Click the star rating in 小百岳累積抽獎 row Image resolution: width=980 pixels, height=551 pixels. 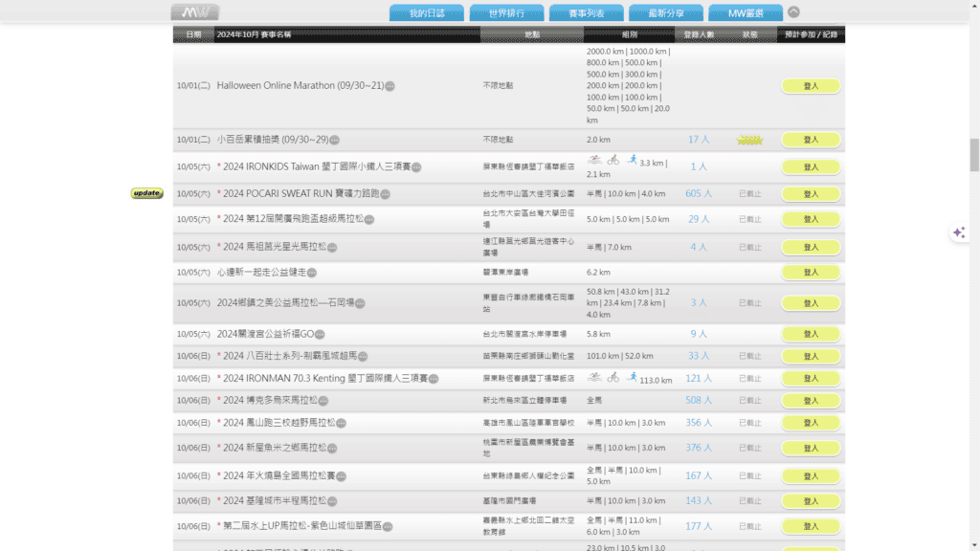coord(749,140)
